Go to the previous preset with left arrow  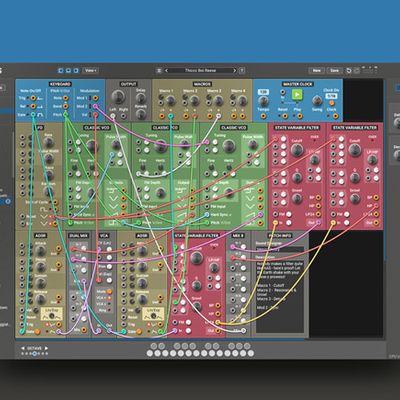[166, 70]
